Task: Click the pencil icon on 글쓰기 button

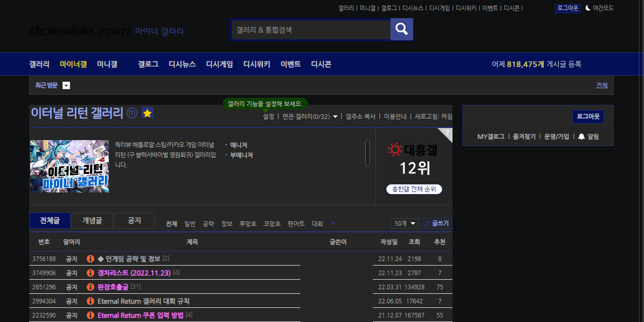Action: (426, 223)
